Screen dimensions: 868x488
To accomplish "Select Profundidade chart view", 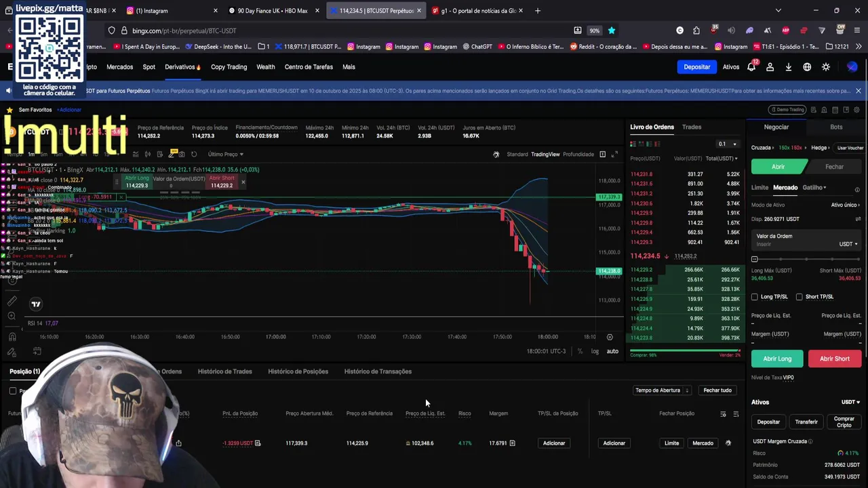I will click(578, 155).
